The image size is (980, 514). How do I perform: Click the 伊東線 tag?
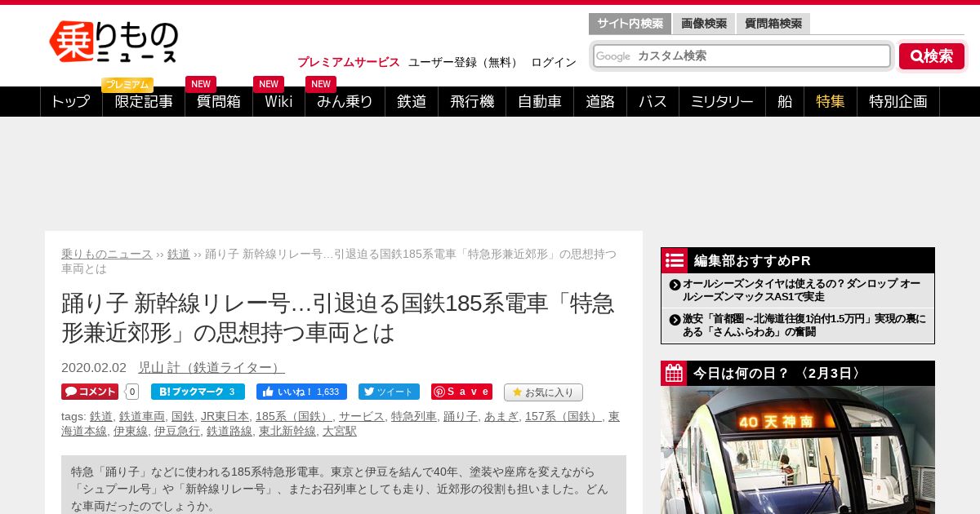point(131,431)
